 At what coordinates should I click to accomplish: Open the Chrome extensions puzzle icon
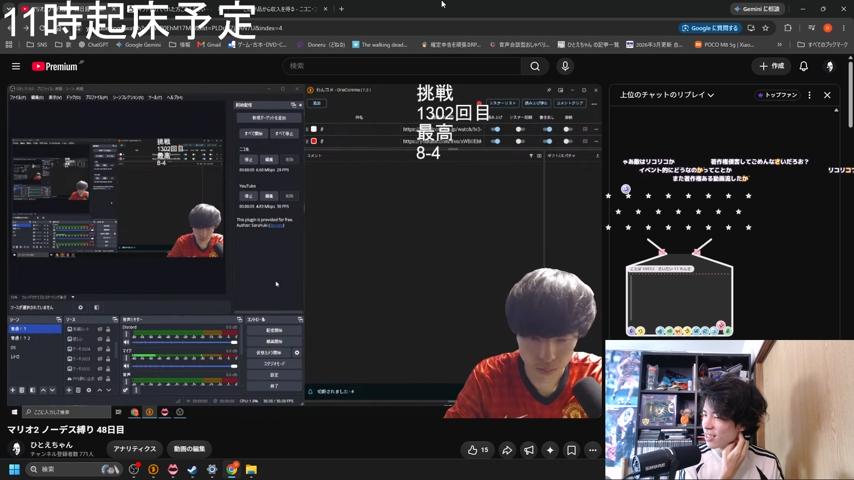click(x=788, y=28)
